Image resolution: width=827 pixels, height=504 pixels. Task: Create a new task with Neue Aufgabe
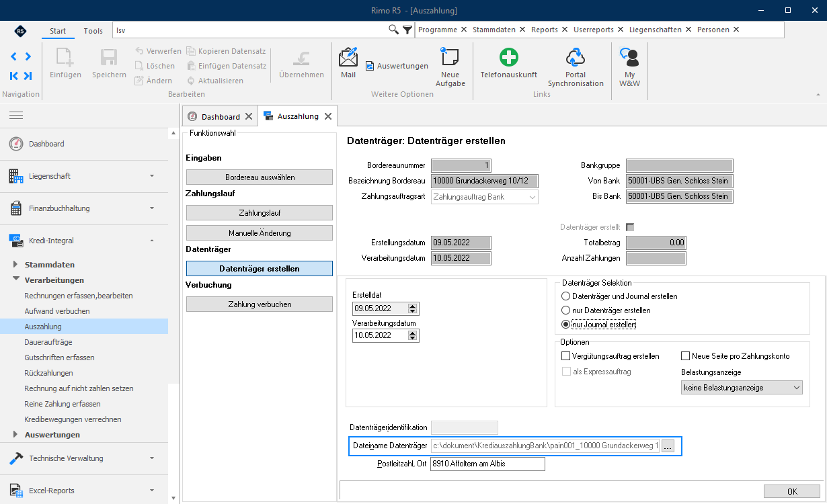(x=450, y=67)
